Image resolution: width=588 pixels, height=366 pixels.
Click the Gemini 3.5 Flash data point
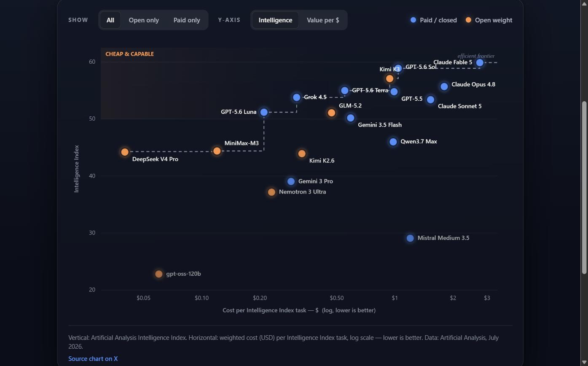coord(350,118)
